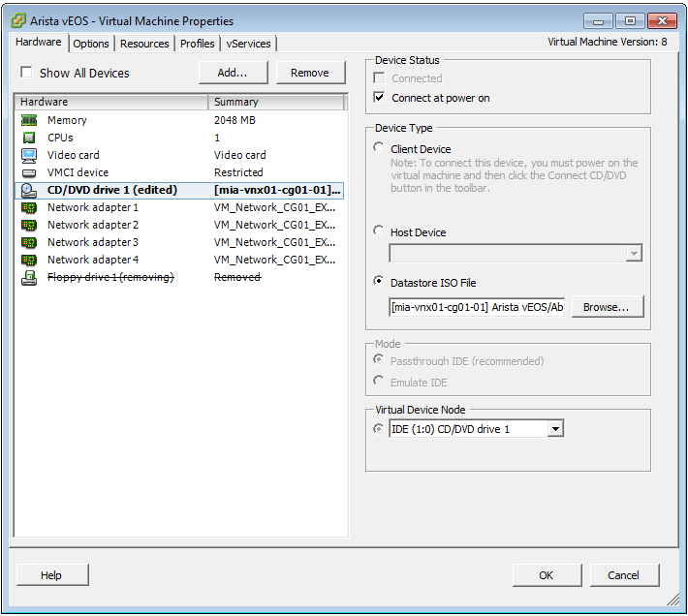The height and width of the screenshot is (616, 688).
Task: Select the CPUs row label
Action: click(x=60, y=138)
